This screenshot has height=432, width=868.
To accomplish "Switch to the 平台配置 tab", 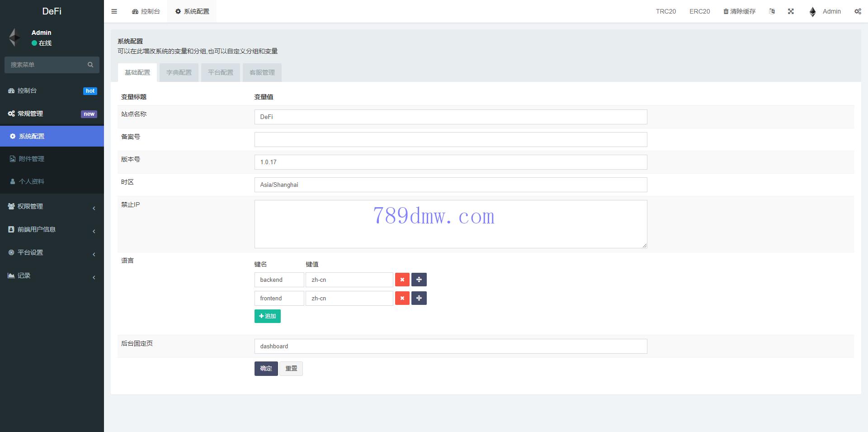I will tap(220, 72).
